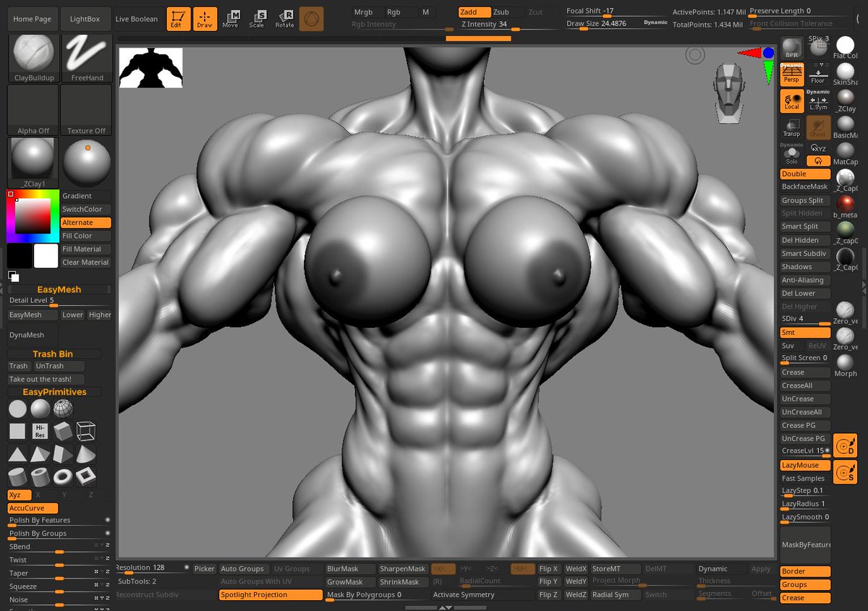Image resolution: width=868 pixels, height=611 pixels.
Task: Select the red b_metal material ball
Action: (x=845, y=206)
